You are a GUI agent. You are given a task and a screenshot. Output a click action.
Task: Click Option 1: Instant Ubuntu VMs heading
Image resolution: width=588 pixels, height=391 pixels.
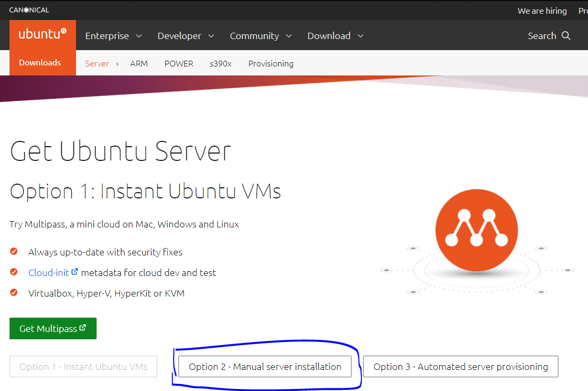point(145,191)
